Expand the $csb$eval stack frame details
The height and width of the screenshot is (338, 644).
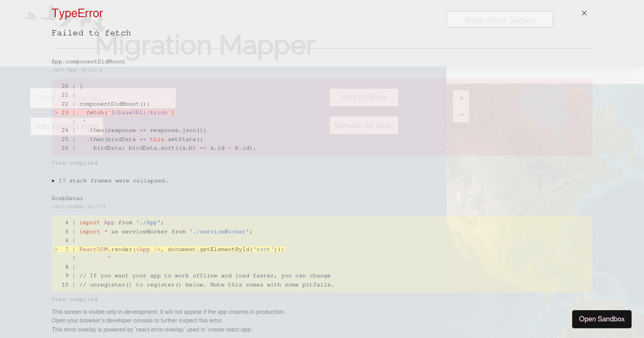click(x=67, y=198)
